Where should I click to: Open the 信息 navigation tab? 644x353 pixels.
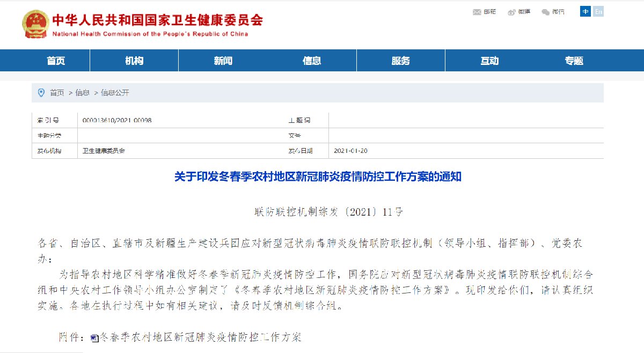[x=312, y=61]
